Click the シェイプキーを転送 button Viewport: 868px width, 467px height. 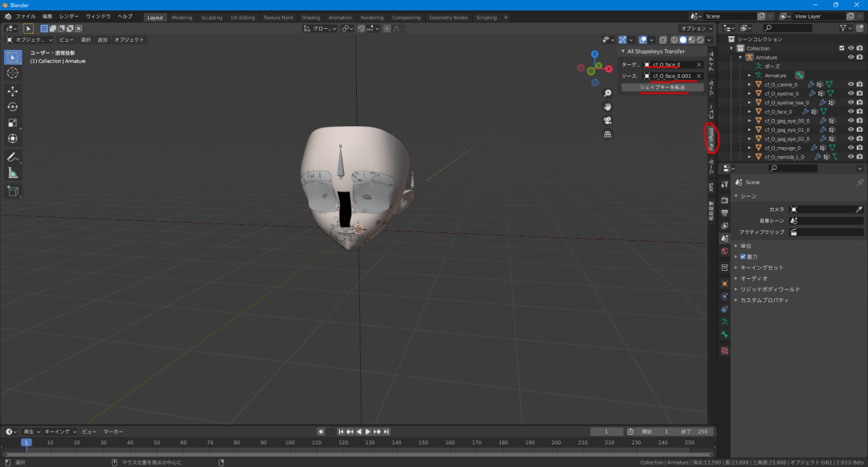[x=662, y=88]
